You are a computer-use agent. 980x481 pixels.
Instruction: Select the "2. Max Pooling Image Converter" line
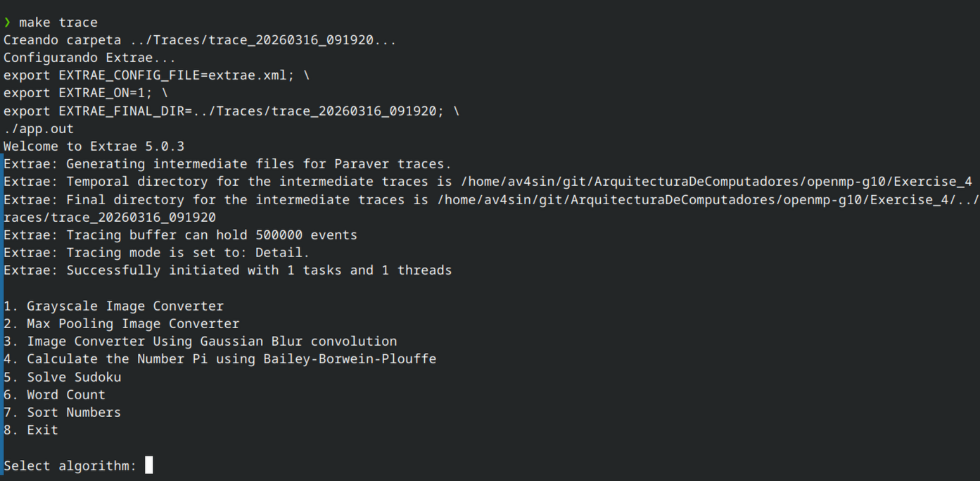pyautogui.click(x=121, y=324)
